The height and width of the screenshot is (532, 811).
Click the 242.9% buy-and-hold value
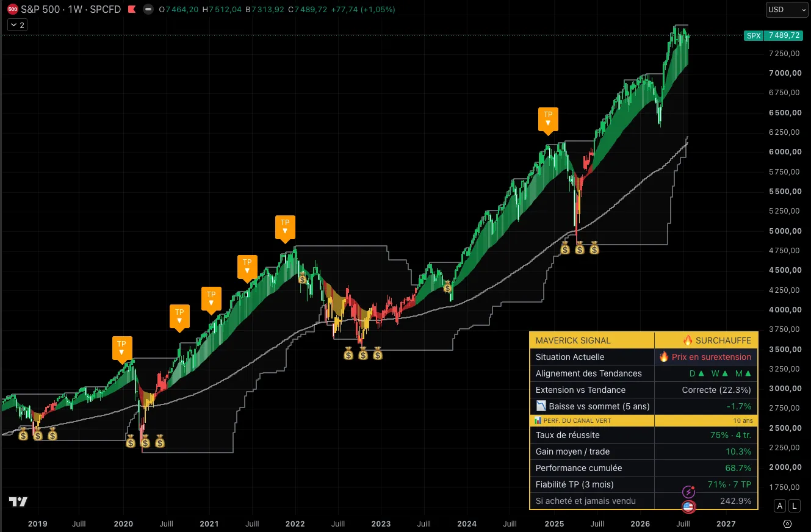tap(736, 501)
